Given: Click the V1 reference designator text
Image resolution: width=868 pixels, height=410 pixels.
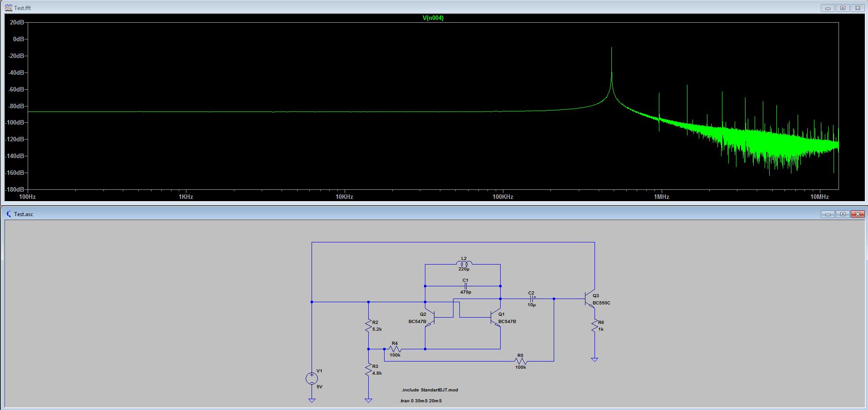Looking at the screenshot, I should pos(319,371).
